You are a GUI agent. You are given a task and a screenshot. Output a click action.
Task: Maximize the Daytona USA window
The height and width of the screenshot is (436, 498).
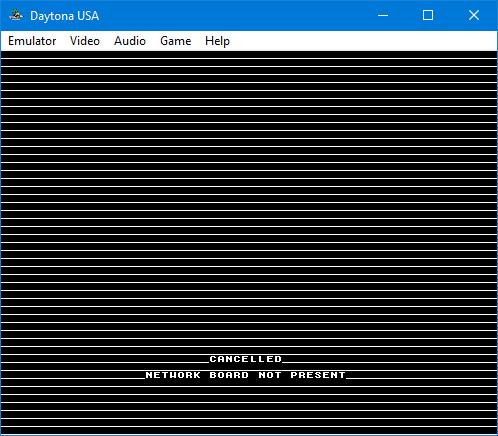[x=428, y=15]
